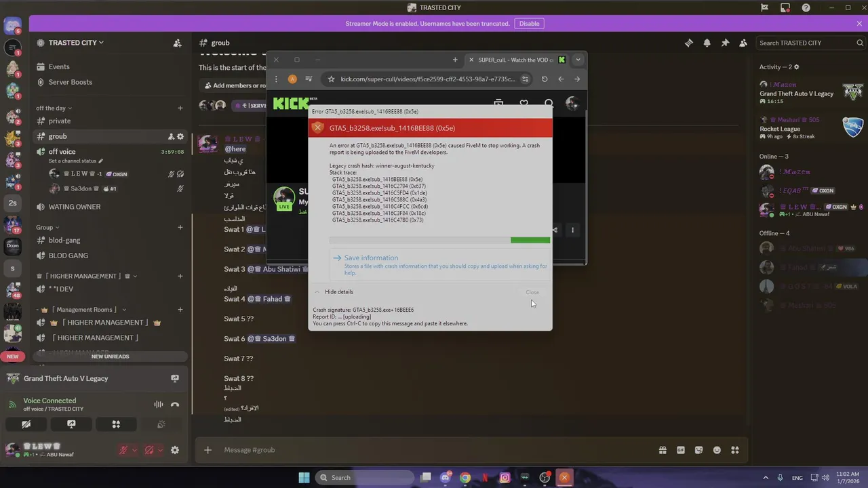Open the tab search dropdown in the browser
Viewport: 868px width, 488px height.
coord(578,60)
